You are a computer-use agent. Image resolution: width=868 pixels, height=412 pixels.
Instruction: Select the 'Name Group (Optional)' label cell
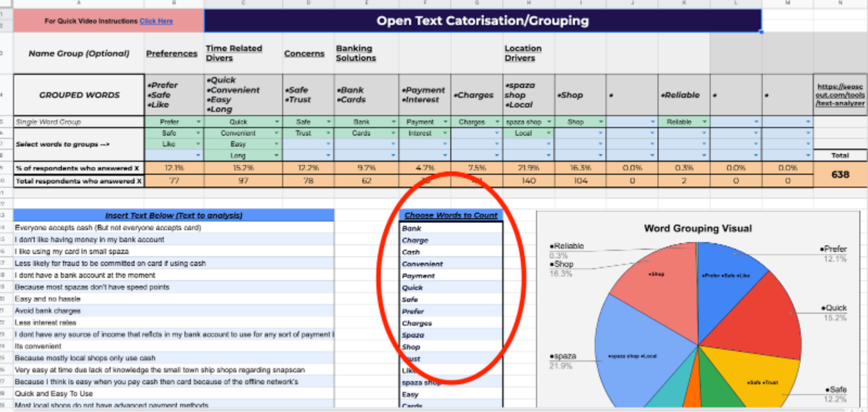click(79, 53)
